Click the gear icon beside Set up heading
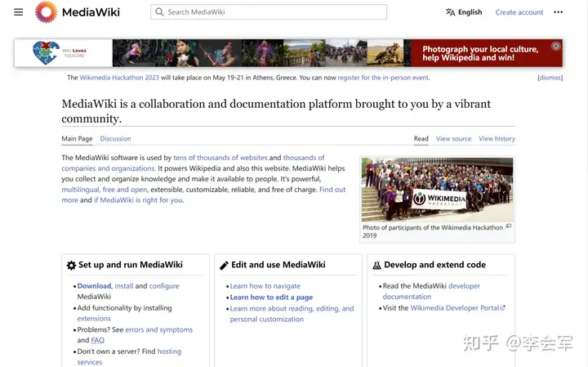 (71, 266)
